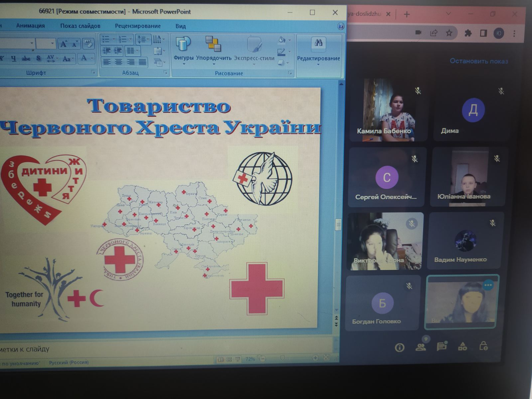532x399 pixels.
Task: Open font color A dropdown arrow
Action: 92,59
